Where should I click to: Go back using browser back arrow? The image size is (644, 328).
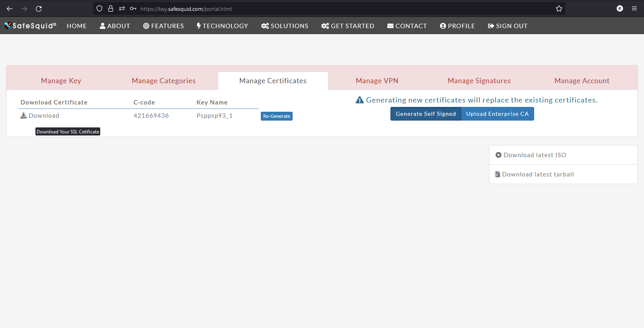click(10, 8)
